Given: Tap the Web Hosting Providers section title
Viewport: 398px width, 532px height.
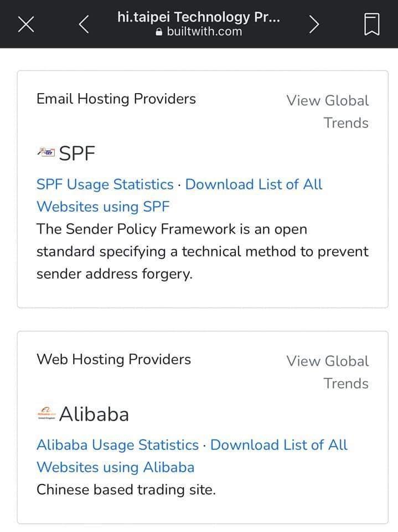Looking at the screenshot, I should pos(113,360).
